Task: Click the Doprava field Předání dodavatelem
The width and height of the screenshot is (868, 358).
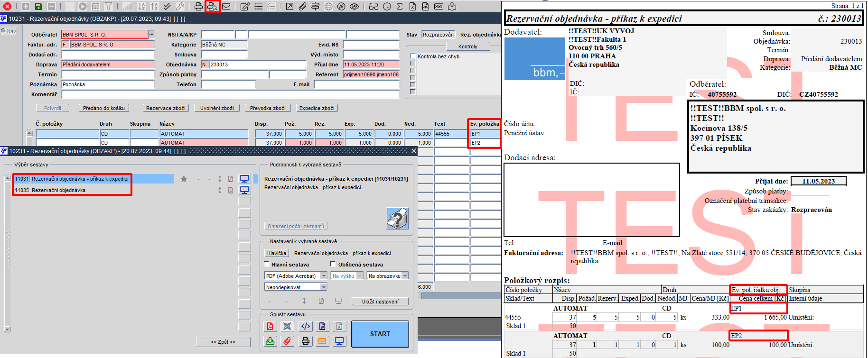Action: coord(108,64)
